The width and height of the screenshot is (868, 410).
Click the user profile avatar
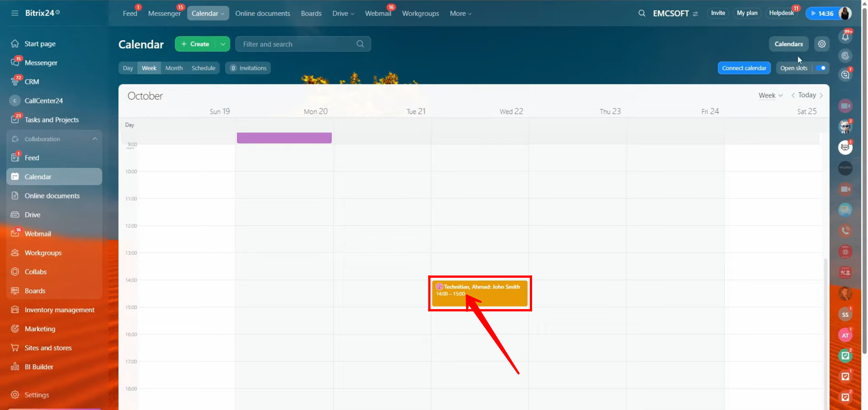845,13
